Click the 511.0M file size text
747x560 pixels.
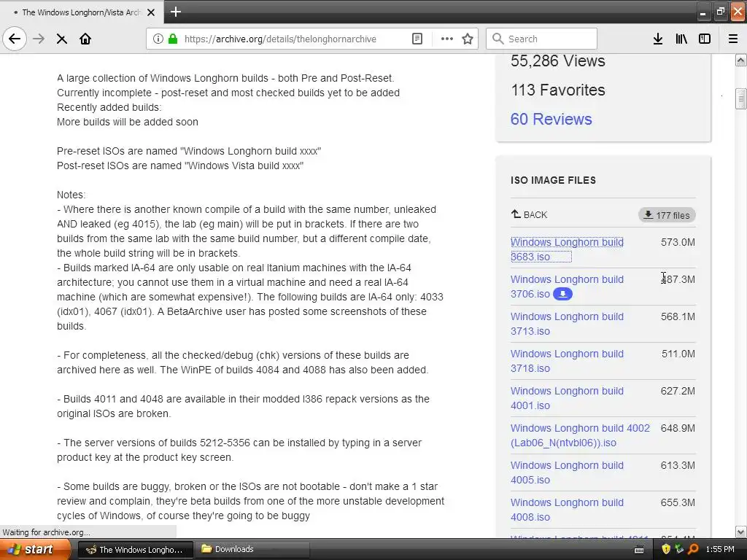click(x=678, y=354)
